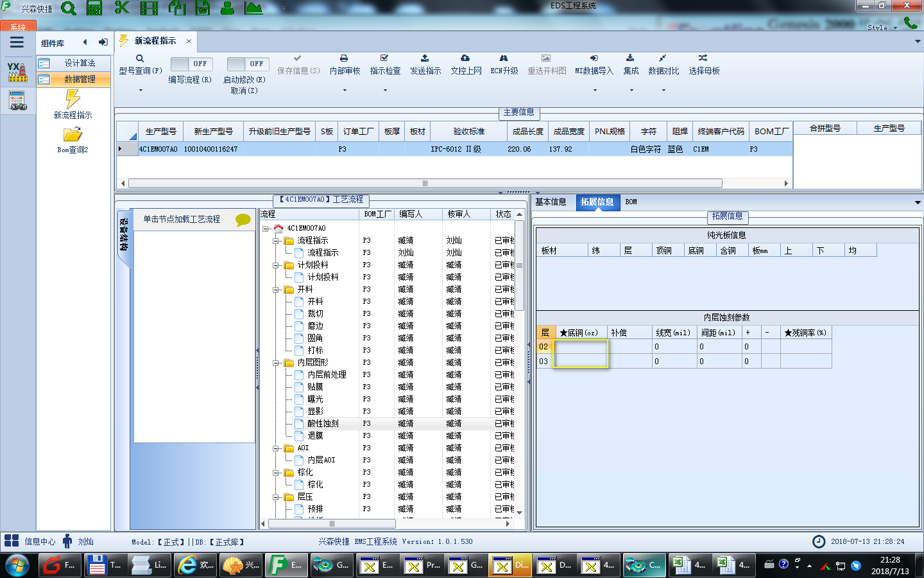Click the green Word document quick icon
This screenshot has width=924, height=578.
[x=203, y=8]
